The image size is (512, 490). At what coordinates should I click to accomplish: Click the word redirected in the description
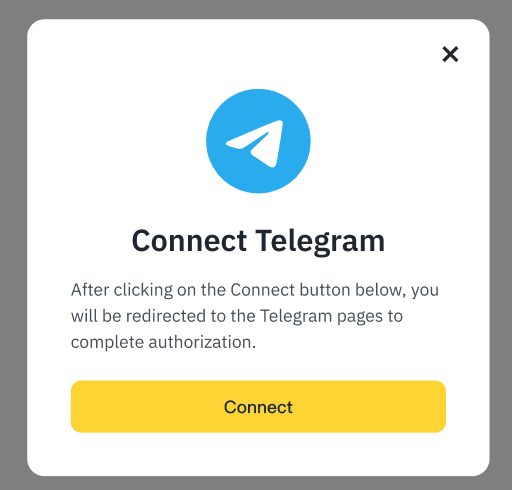pos(166,316)
